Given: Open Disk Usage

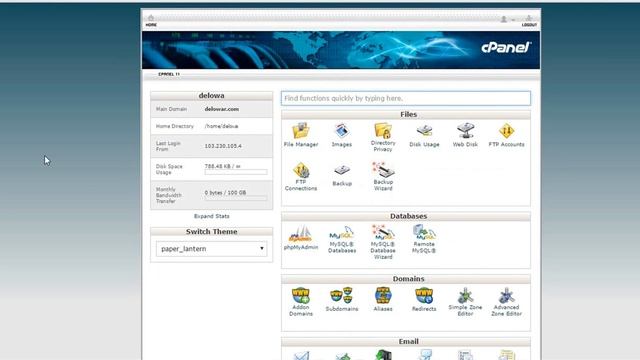Looking at the screenshot, I should click(x=424, y=135).
